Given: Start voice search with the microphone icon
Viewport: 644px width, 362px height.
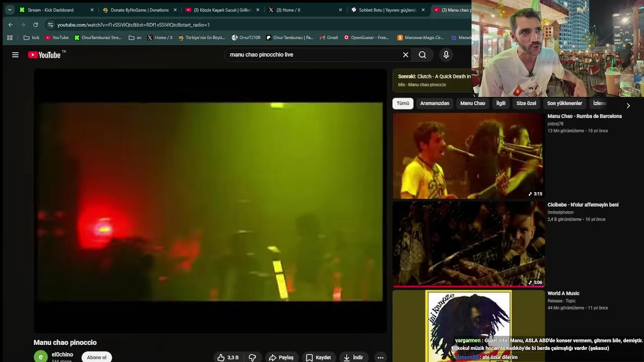Looking at the screenshot, I should (446, 55).
